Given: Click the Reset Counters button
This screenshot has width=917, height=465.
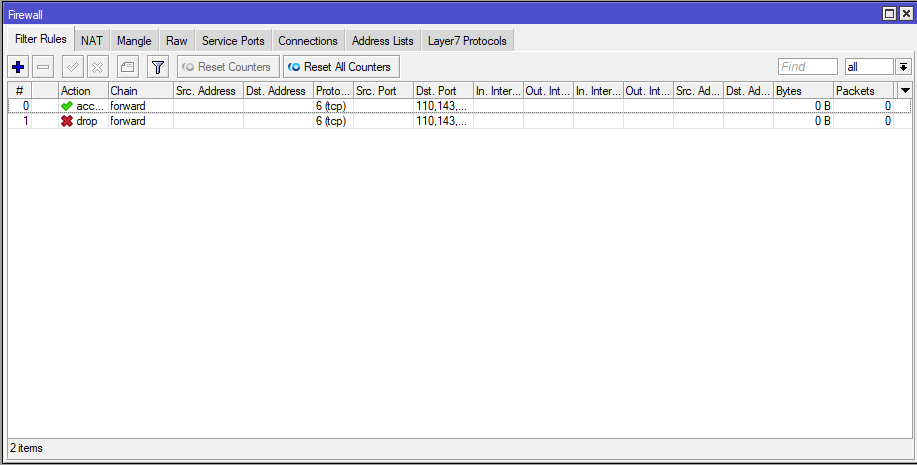Looking at the screenshot, I should [x=228, y=67].
